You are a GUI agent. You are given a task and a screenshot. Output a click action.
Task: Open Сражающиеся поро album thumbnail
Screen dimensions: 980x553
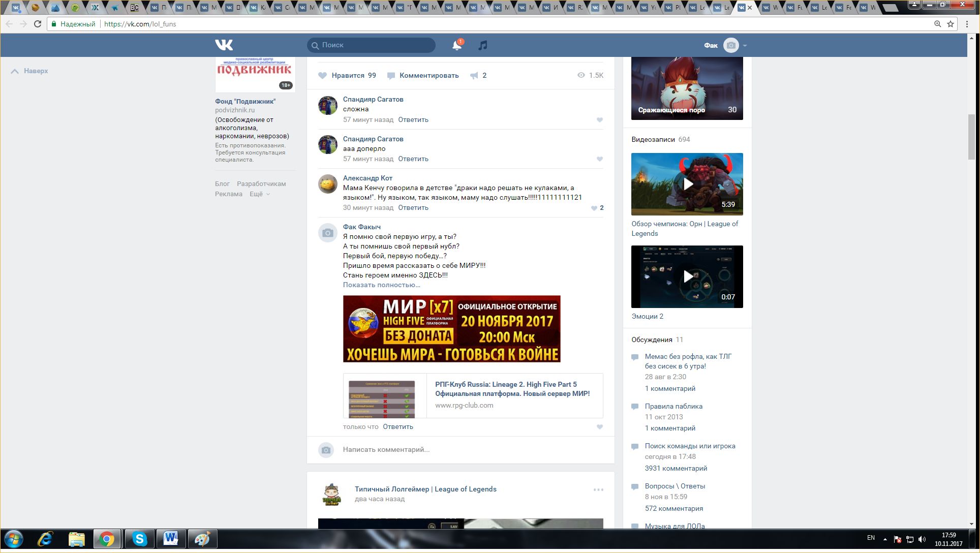(x=687, y=88)
